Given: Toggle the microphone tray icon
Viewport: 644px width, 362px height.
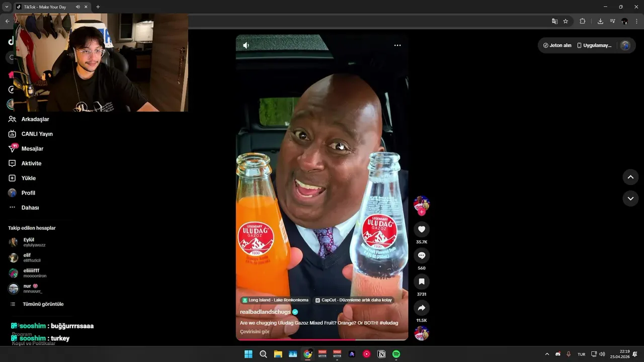Looking at the screenshot, I should pos(569,354).
